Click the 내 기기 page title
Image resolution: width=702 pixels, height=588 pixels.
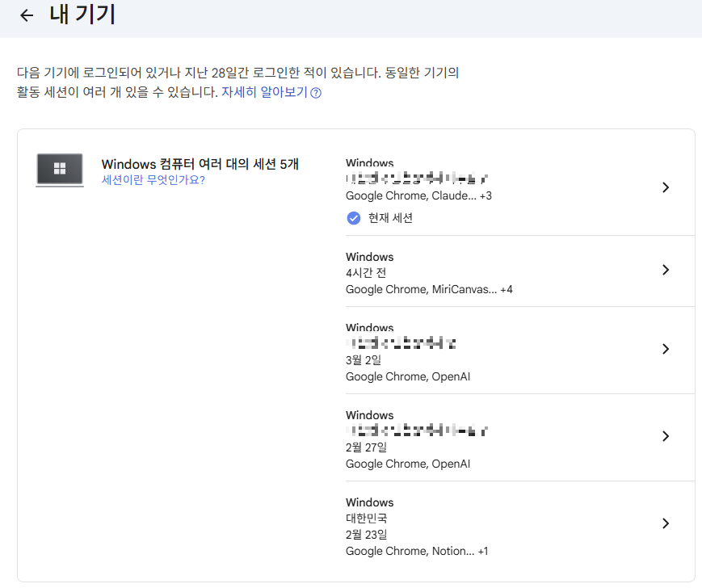coord(82,15)
